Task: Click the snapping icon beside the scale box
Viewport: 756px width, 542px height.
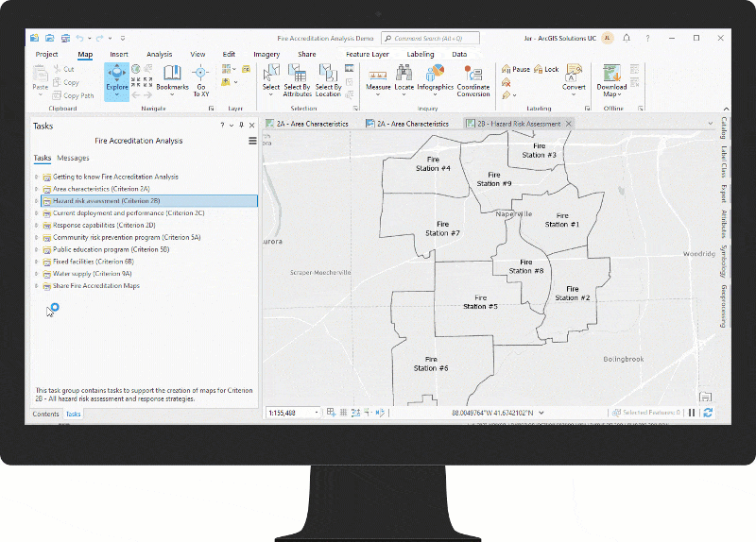Action: coord(331,412)
